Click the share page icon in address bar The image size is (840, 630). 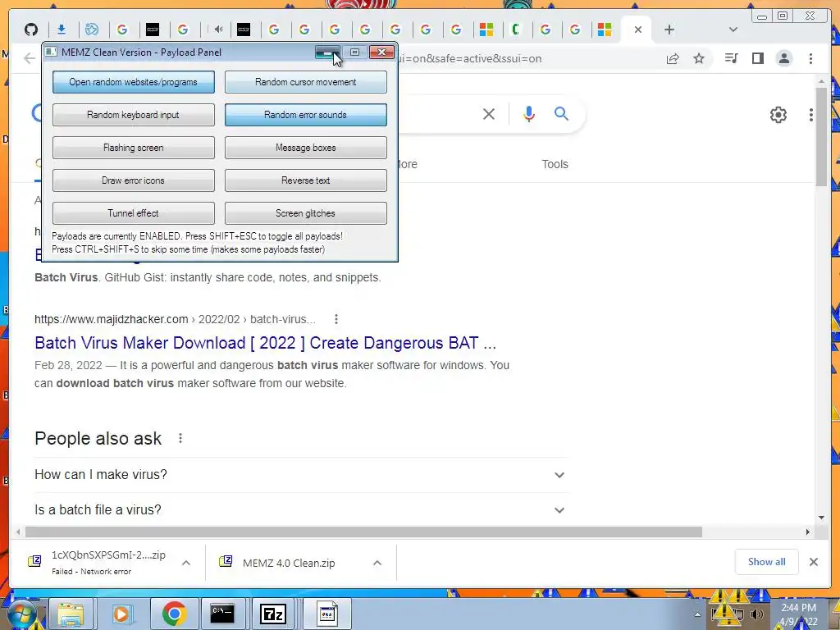click(x=673, y=58)
